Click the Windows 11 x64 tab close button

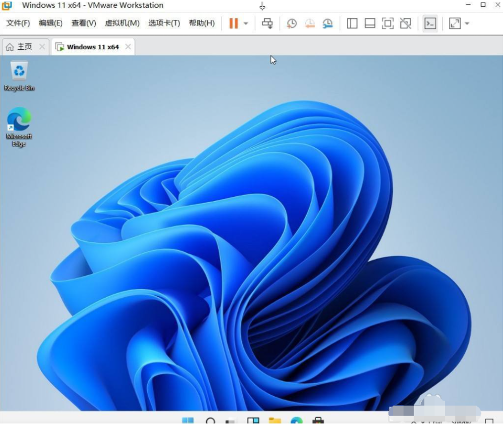(x=127, y=47)
